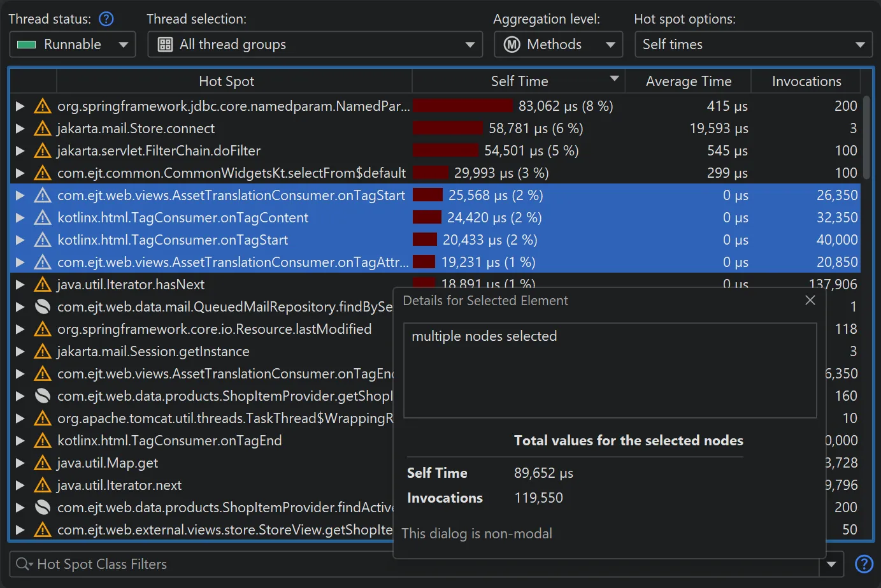
Task: Open the Self times hot spot options dropdown
Action: click(754, 45)
